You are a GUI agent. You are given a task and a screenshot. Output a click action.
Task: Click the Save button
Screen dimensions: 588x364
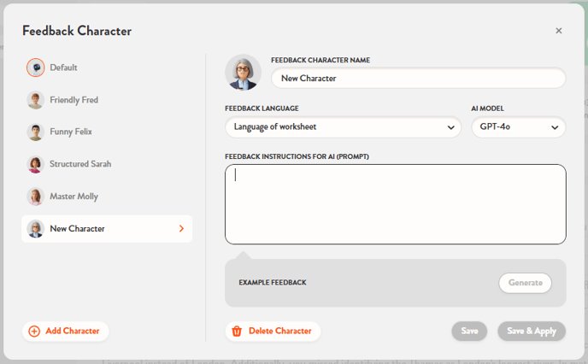point(469,332)
